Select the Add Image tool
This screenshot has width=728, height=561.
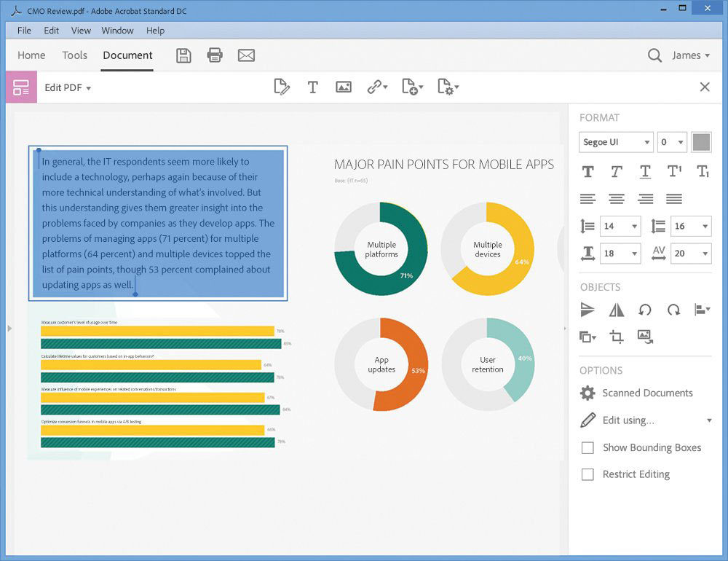point(344,87)
